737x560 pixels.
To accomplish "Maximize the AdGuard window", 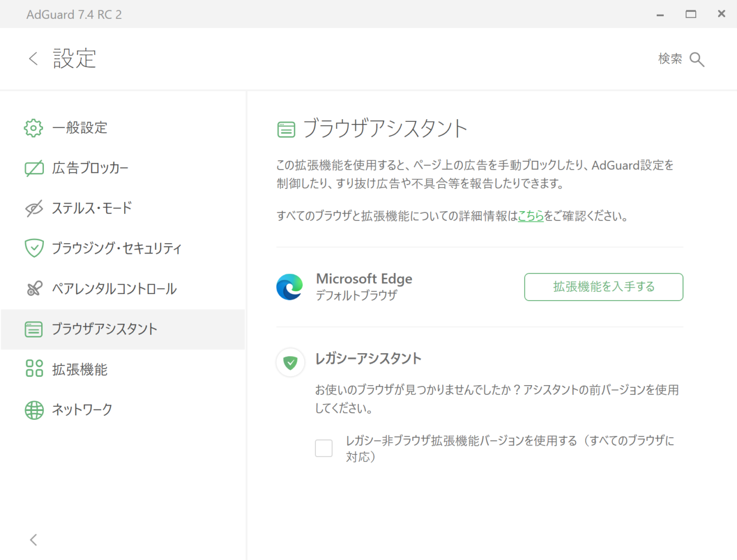I will [x=691, y=14].
